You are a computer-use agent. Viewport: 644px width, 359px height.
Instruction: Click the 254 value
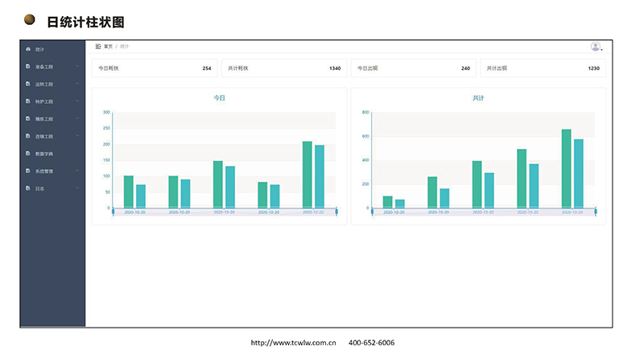207,68
